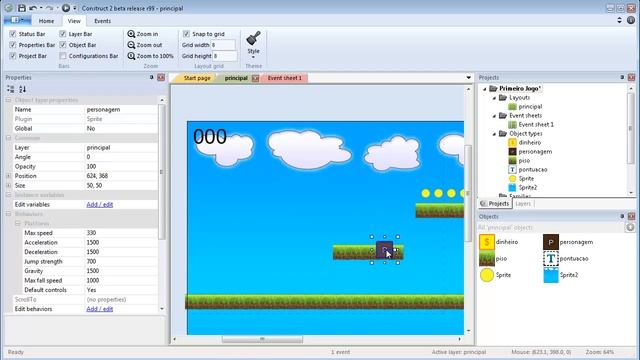Screen dimensions: 640x360
Task: Toggle the Properties Bar checkbox
Action: (13, 45)
